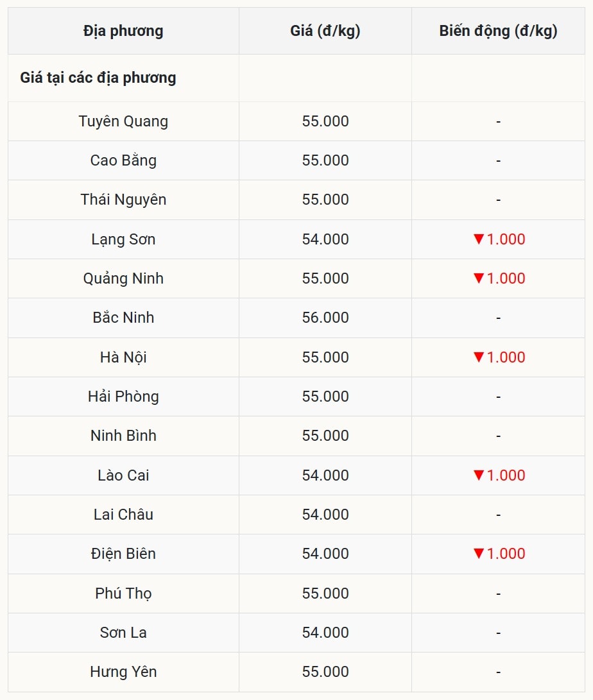
Task: Click the Thái Nguyên location cell
Action: point(123,200)
